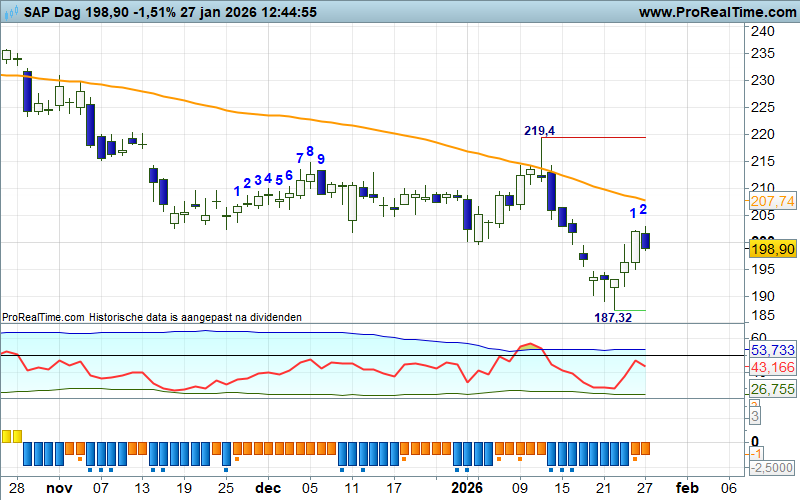Click the 187,32 support level label
This screenshot has width=800, height=500.
point(615,316)
